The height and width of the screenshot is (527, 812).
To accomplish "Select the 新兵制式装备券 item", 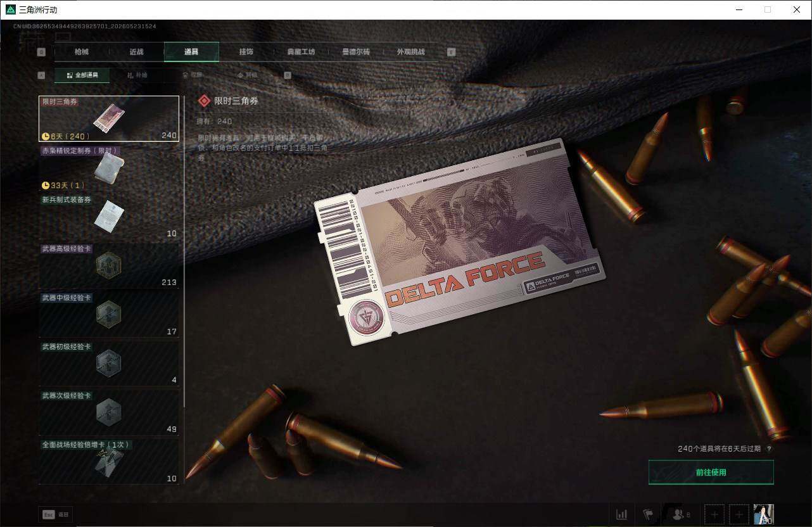I will click(x=109, y=217).
